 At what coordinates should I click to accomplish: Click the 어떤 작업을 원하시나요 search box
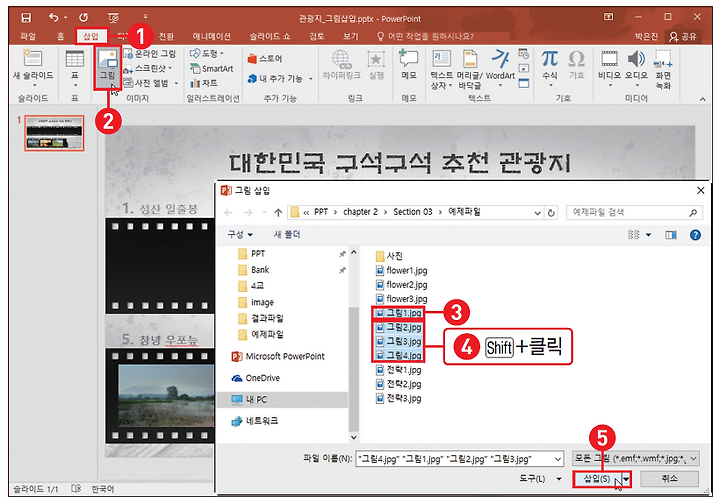pyautogui.click(x=425, y=36)
